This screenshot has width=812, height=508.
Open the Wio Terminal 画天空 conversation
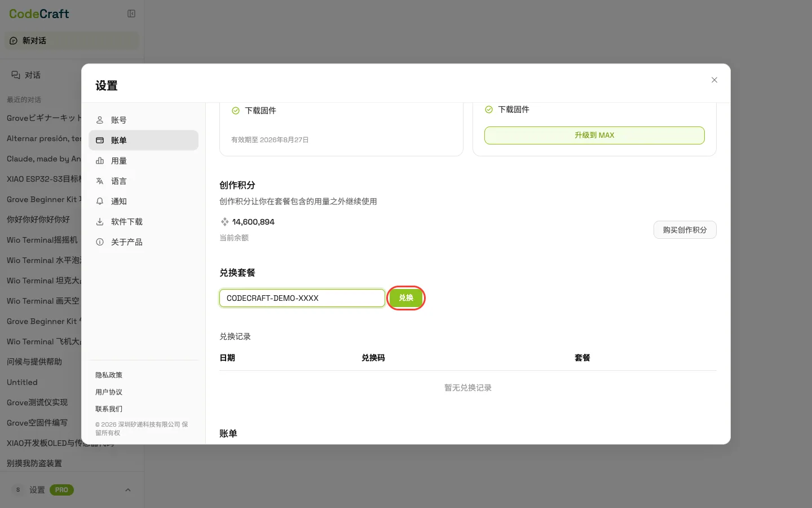(x=43, y=301)
